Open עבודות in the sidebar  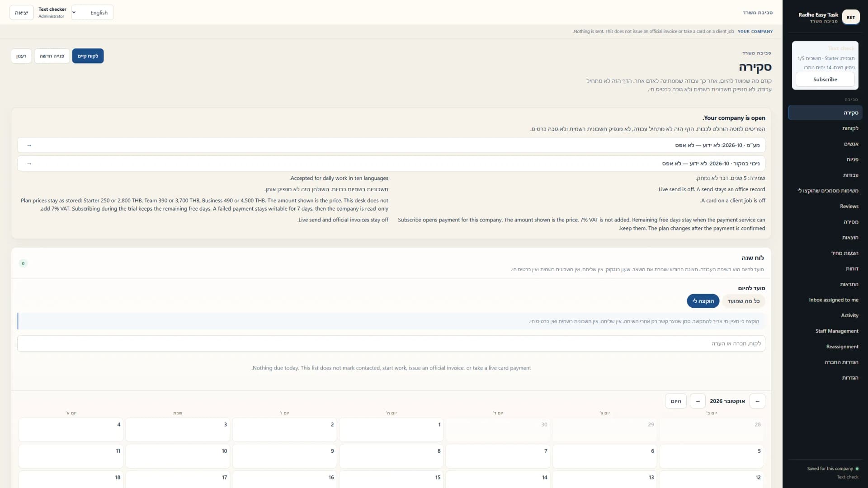(x=825, y=175)
